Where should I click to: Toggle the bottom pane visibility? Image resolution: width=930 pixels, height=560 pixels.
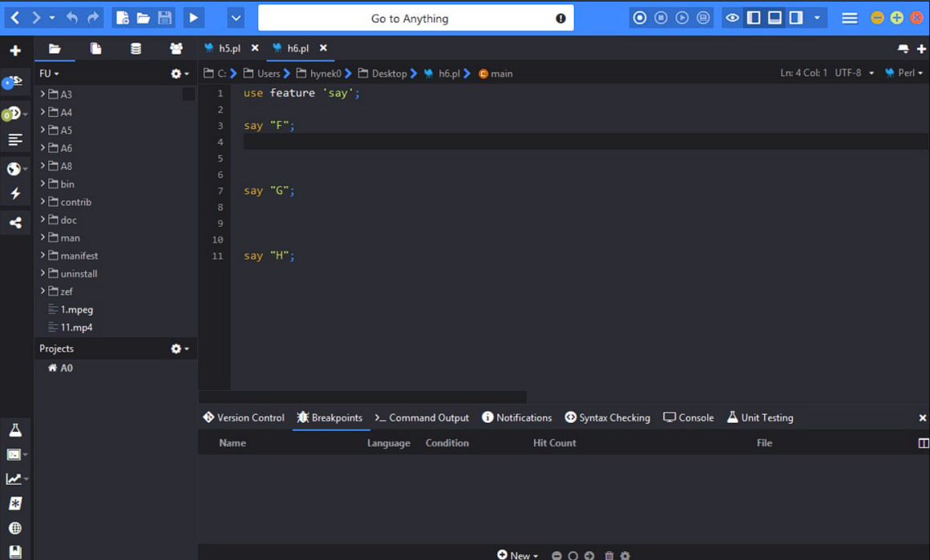coord(774,17)
